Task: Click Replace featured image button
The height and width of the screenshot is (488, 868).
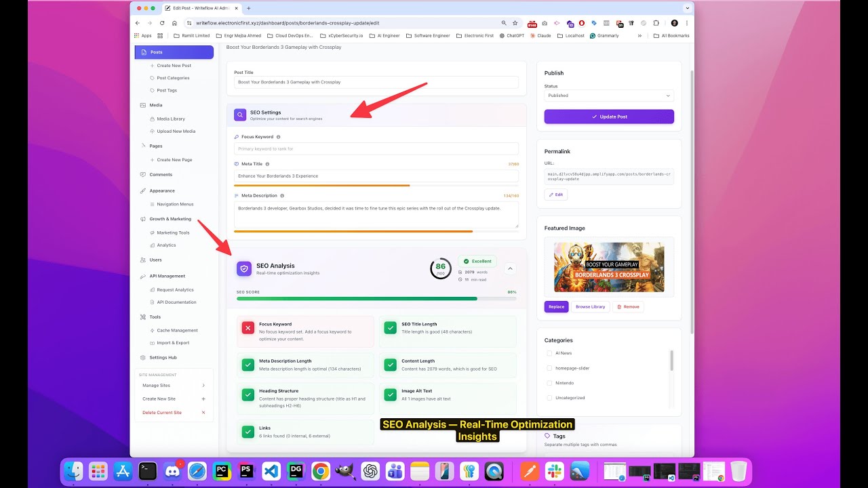Action: [556, 306]
